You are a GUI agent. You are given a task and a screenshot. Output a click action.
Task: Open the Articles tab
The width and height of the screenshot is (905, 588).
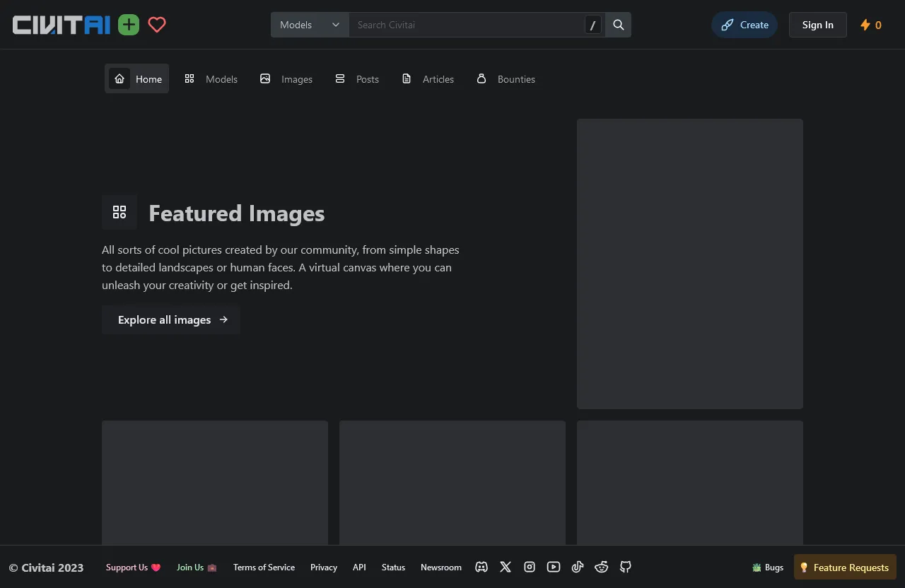[428, 78]
